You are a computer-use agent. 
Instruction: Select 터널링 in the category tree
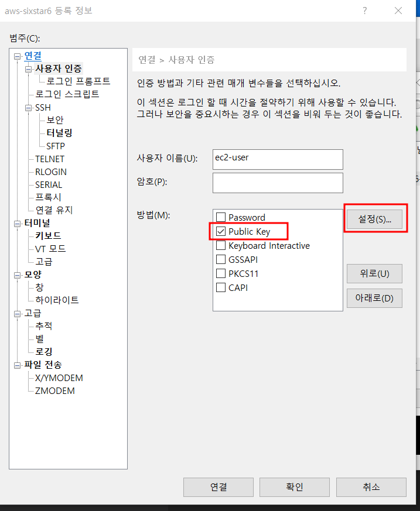(x=59, y=133)
